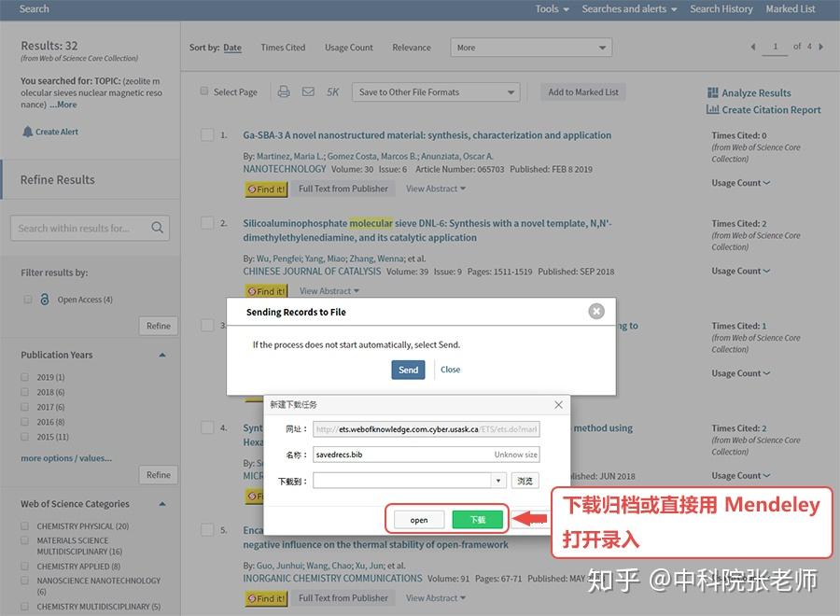Close the Sending Records to File dialog

[596, 311]
